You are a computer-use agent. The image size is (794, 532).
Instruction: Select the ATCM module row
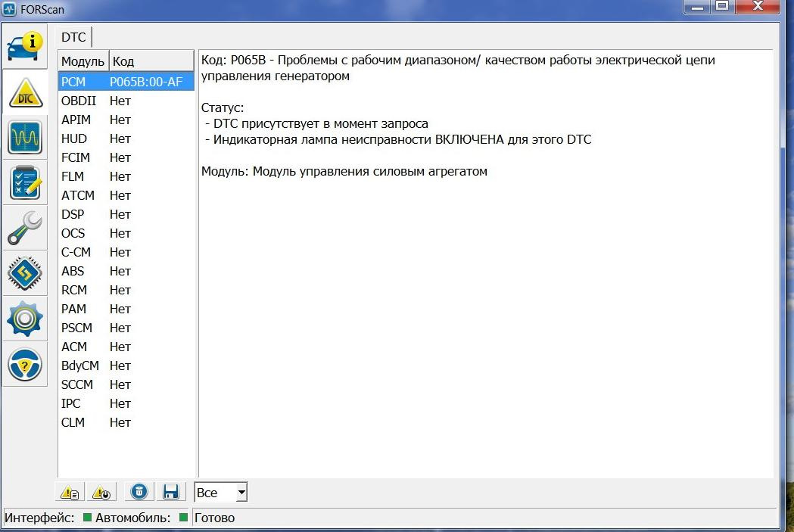click(126, 195)
